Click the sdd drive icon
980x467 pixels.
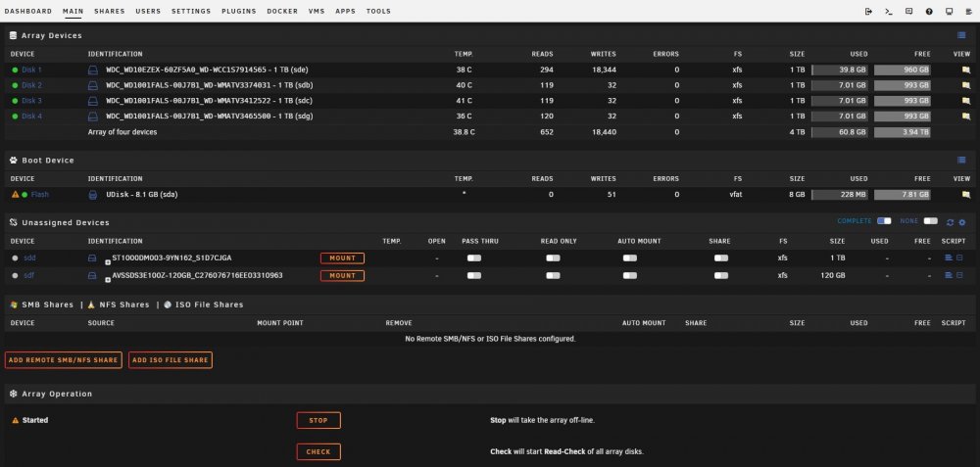click(92, 257)
